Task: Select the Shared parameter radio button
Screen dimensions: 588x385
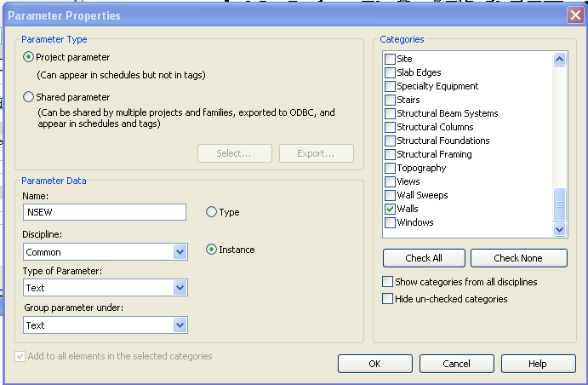Action: coord(30,97)
